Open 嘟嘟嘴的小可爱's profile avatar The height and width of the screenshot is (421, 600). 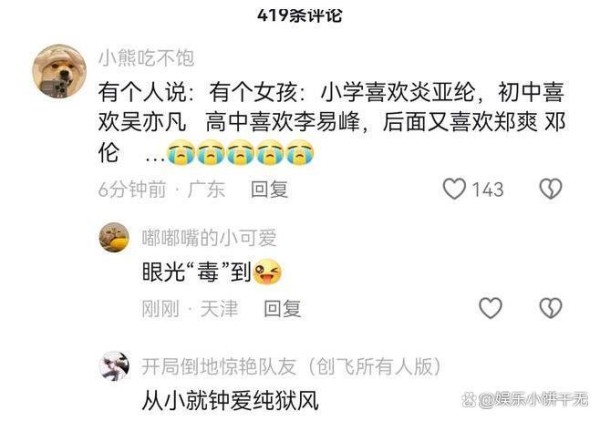coord(114,237)
